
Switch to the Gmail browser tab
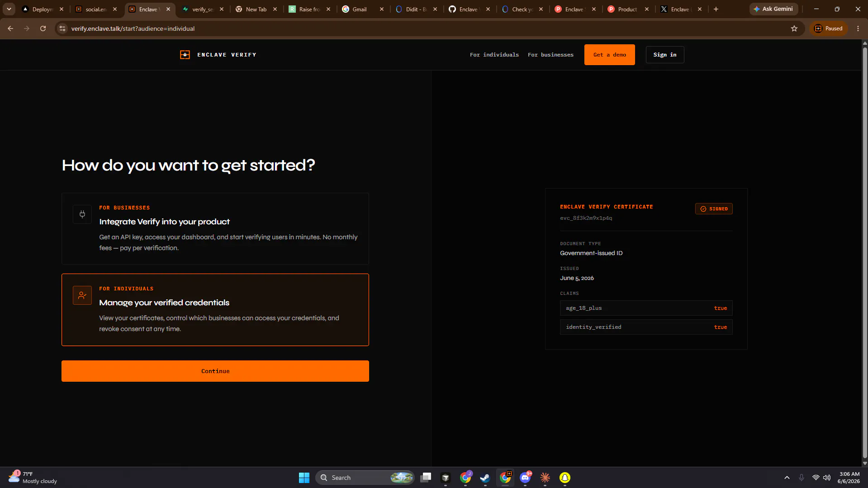point(360,9)
